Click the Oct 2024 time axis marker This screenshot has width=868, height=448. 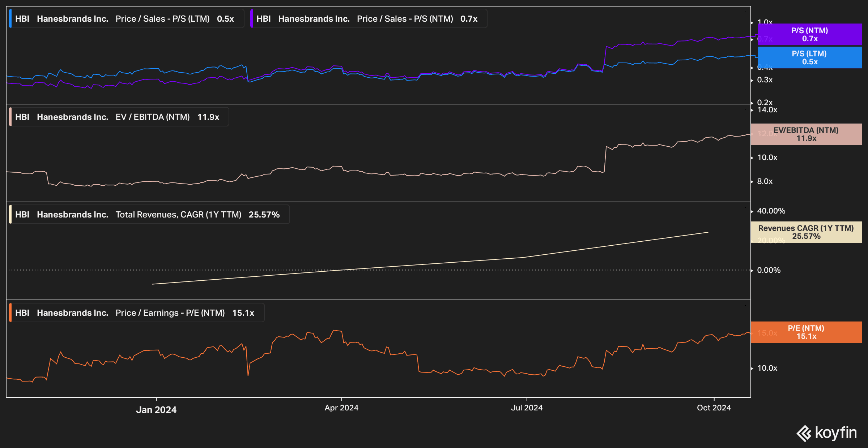[714, 408]
